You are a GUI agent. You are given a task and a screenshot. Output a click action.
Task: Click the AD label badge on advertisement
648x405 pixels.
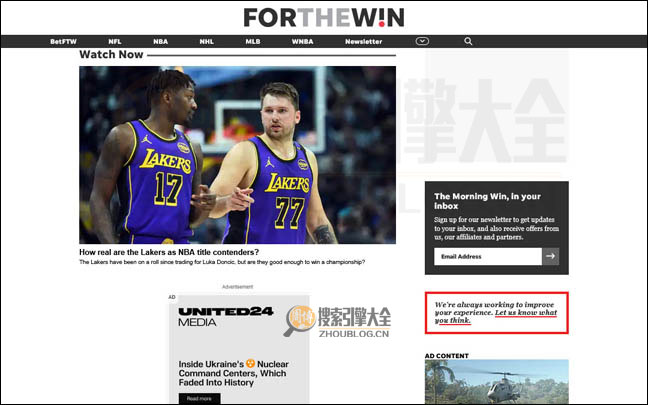[x=172, y=297]
